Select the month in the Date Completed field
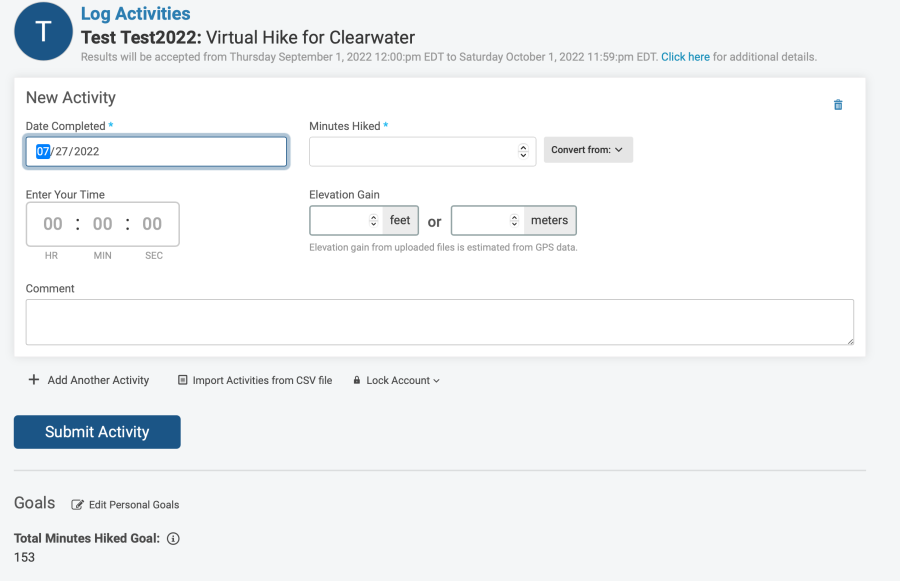This screenshot has height=581, width=900. [43, 152]
